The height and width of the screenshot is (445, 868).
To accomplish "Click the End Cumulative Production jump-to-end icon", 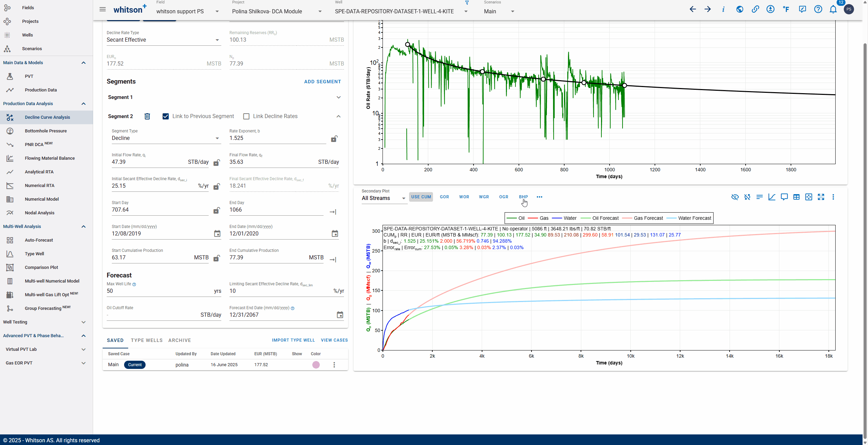I will click(333, 260).
